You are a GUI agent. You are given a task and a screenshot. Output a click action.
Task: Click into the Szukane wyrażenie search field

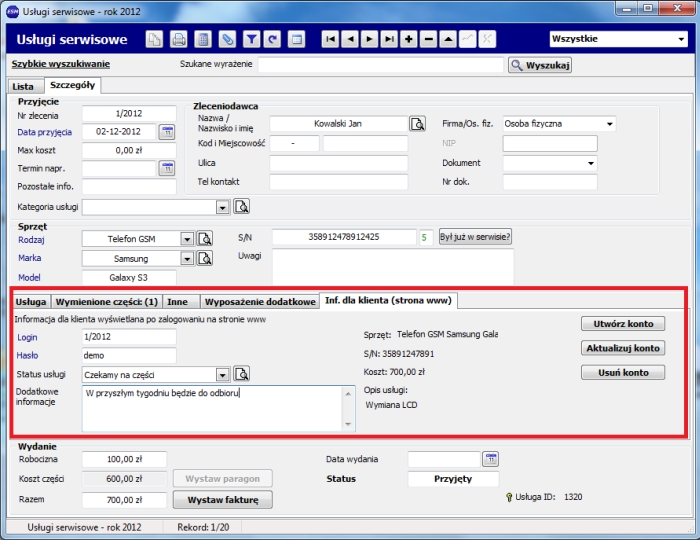coord(380,65)
